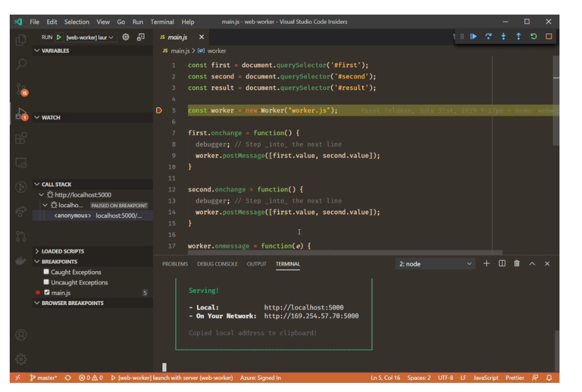This screenshot has width=582, height=392.
Task: Click Step Over in debug toolbar
Action: point(488,36)
